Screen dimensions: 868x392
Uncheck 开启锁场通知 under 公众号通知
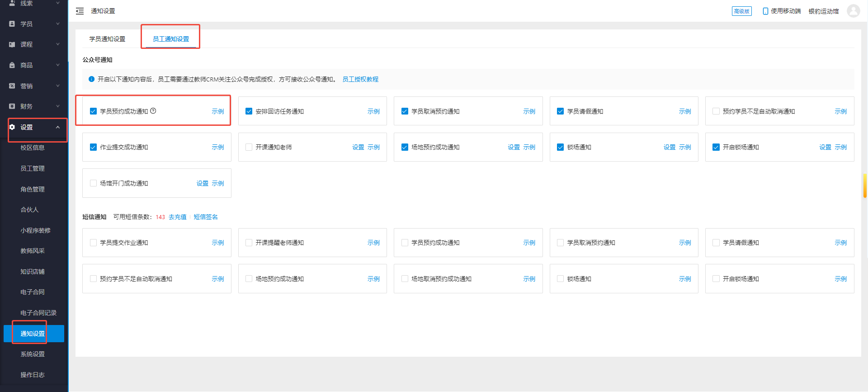[x=716, y=147]
